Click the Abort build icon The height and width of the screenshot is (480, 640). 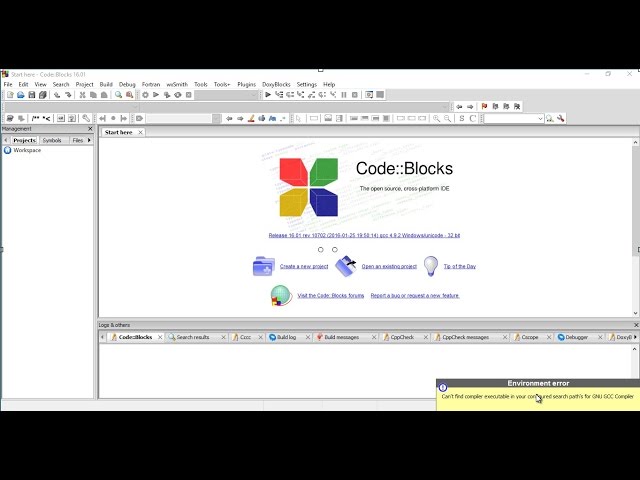point(189,95)
